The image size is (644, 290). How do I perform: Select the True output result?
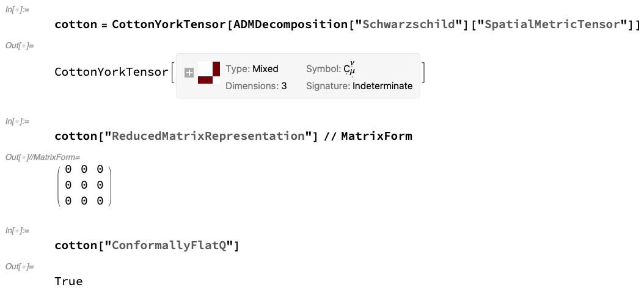coord(68,281)
